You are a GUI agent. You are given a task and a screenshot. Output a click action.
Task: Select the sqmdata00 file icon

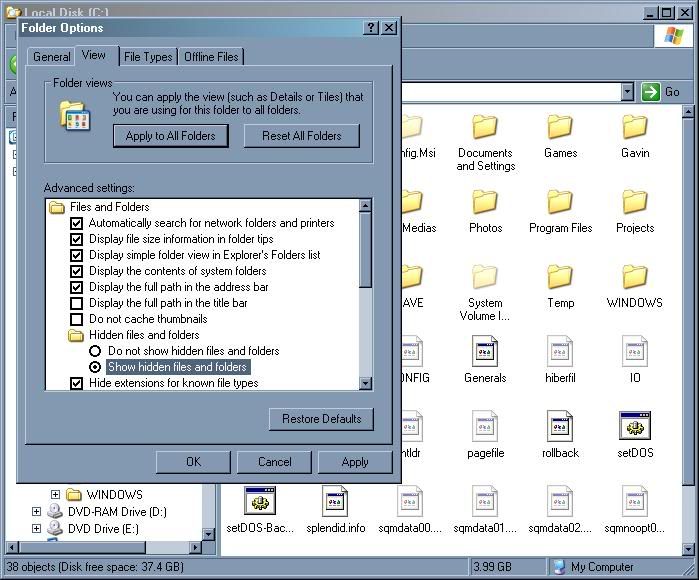410,501
